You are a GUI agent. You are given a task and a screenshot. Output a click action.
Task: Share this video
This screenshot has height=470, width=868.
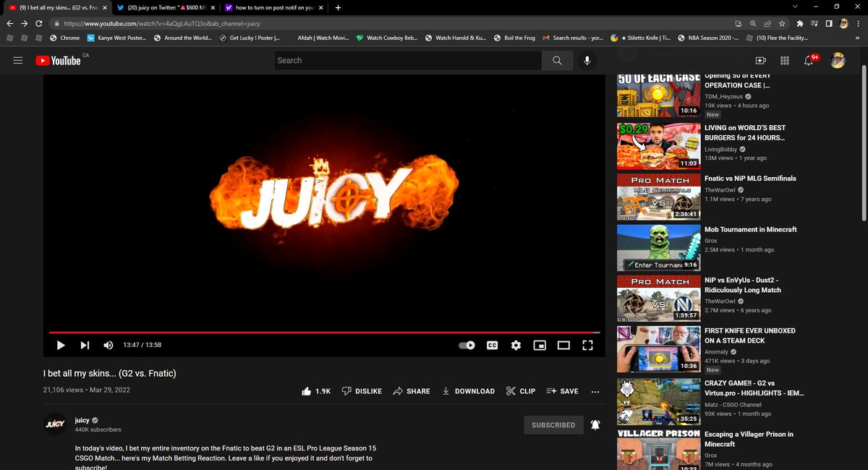[x=412, y=391]
